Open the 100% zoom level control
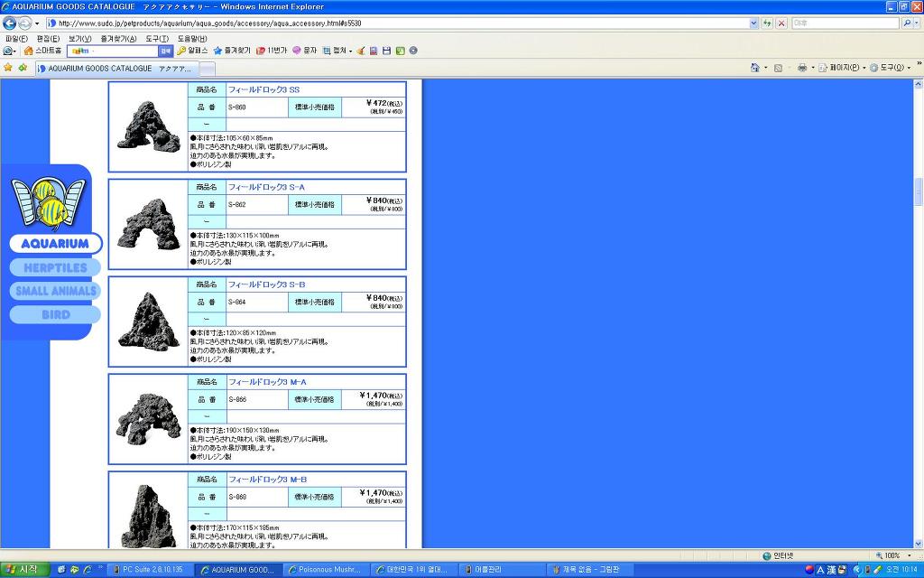This screenshot has height=578, width=924. (893, 555)
